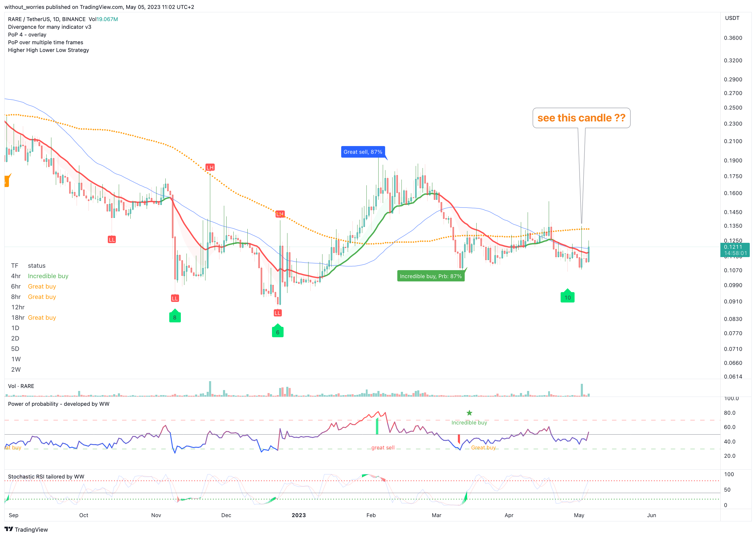
Task: Click the 0.3600 price axis label
Action: 733,38
